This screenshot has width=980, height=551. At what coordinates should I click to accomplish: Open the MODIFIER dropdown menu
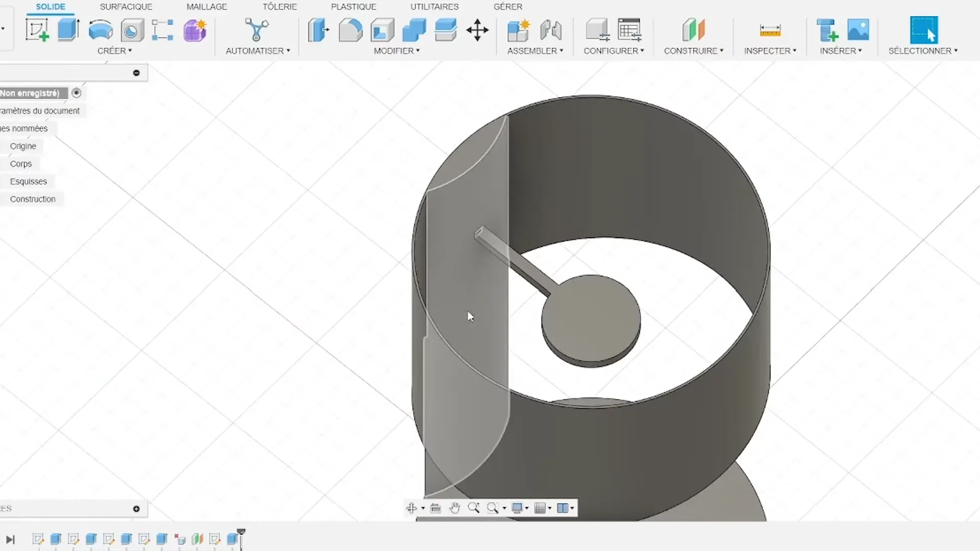tap(397, 51)
